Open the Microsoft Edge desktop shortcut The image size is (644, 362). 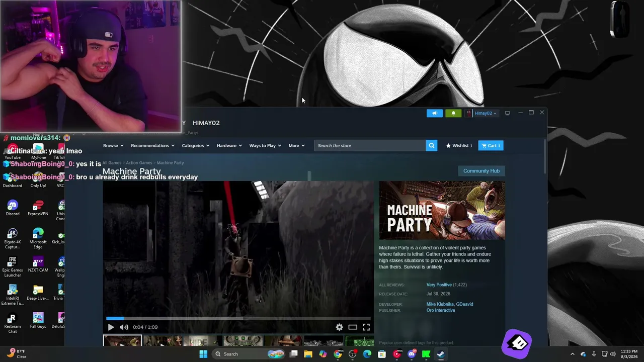click(38, 238)
